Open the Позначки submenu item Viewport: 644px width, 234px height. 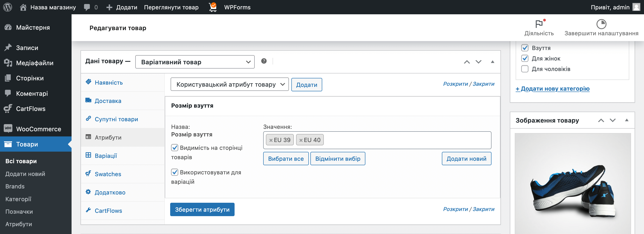(x=19, y=211)
